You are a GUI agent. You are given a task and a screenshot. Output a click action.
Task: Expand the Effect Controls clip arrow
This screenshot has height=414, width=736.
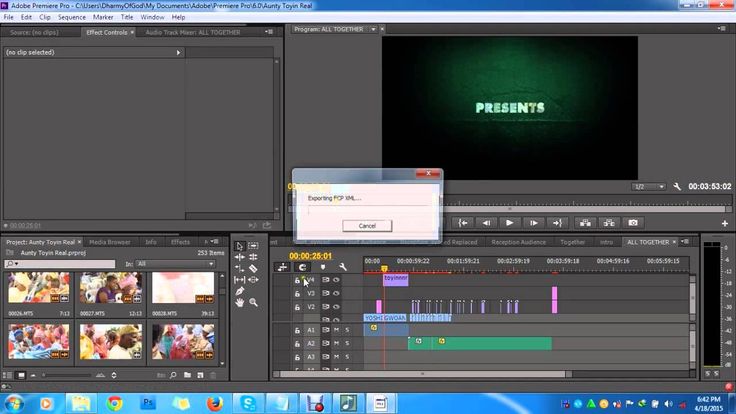[x=179, y=52]
